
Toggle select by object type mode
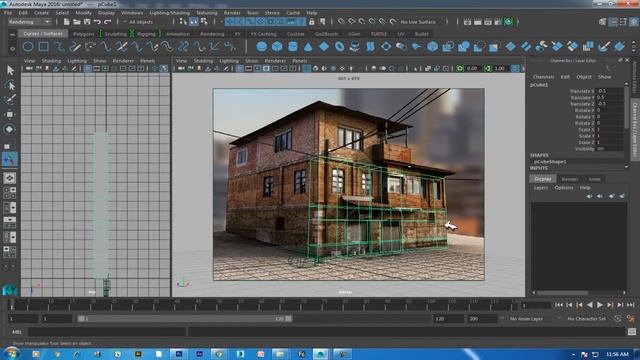(x=193, y=22)
